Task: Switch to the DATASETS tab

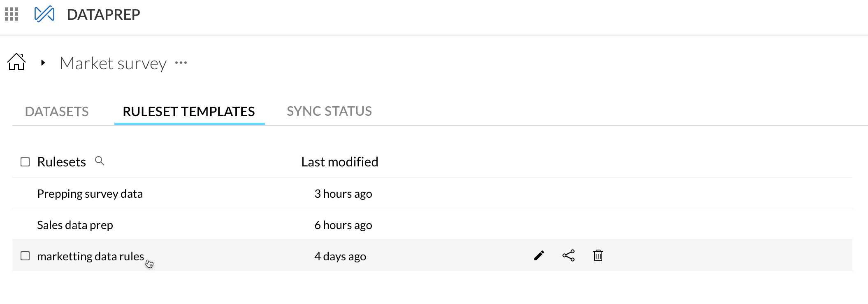Action: tap(57, 112)
